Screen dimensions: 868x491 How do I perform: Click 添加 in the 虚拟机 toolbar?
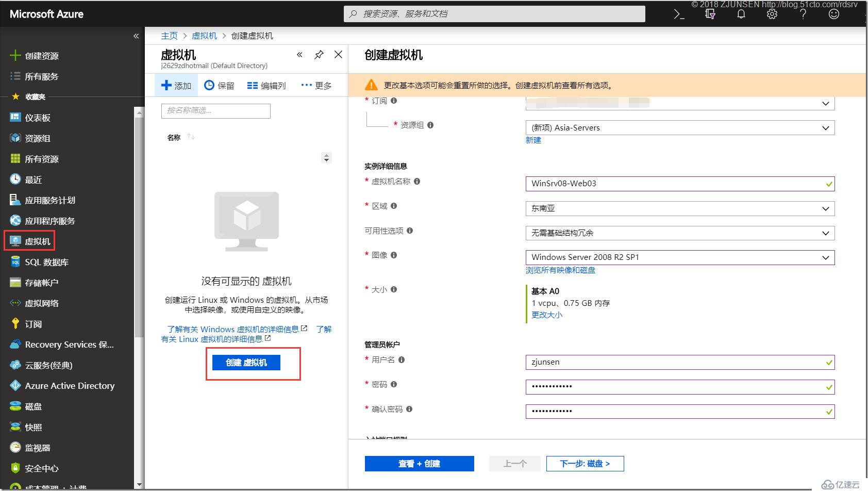point(176,86)
